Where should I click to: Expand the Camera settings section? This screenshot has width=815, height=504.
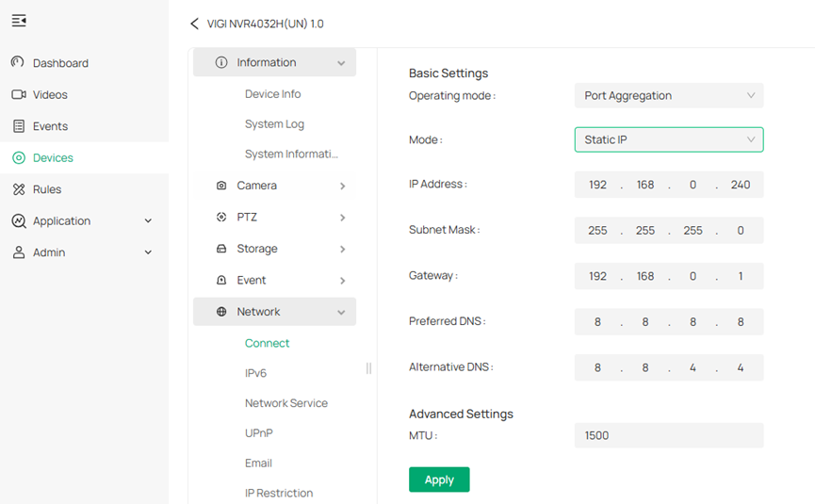click(342, 186)
